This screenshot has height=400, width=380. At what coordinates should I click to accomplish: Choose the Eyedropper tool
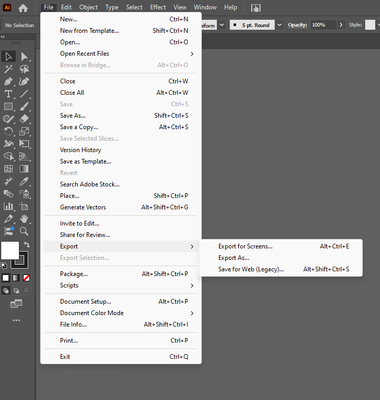24,182
